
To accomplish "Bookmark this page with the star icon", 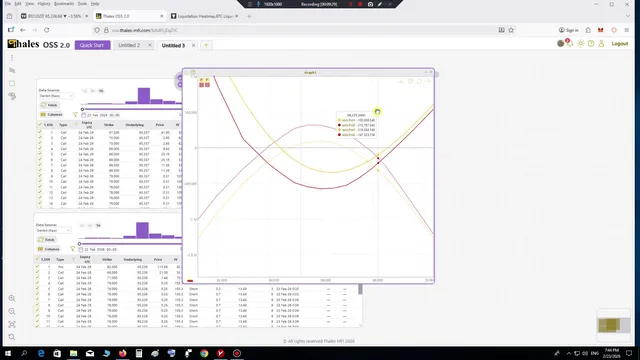I will coord(511,30).
